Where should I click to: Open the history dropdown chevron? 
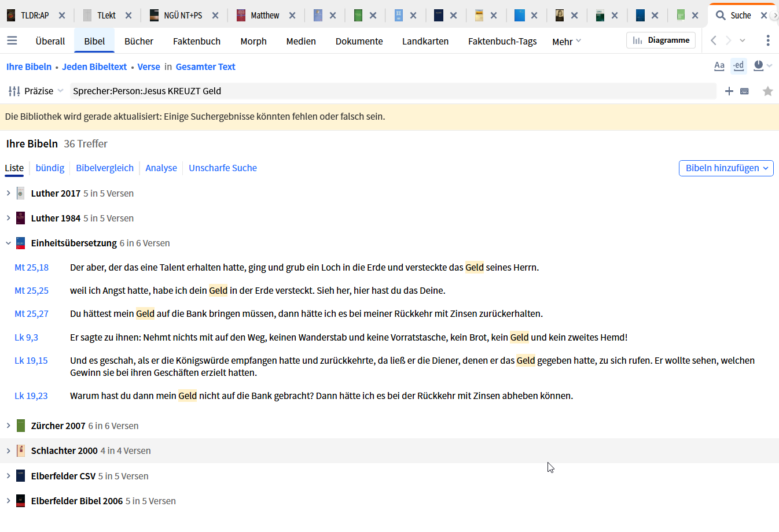pyautogui.click(x=743, y=40)
